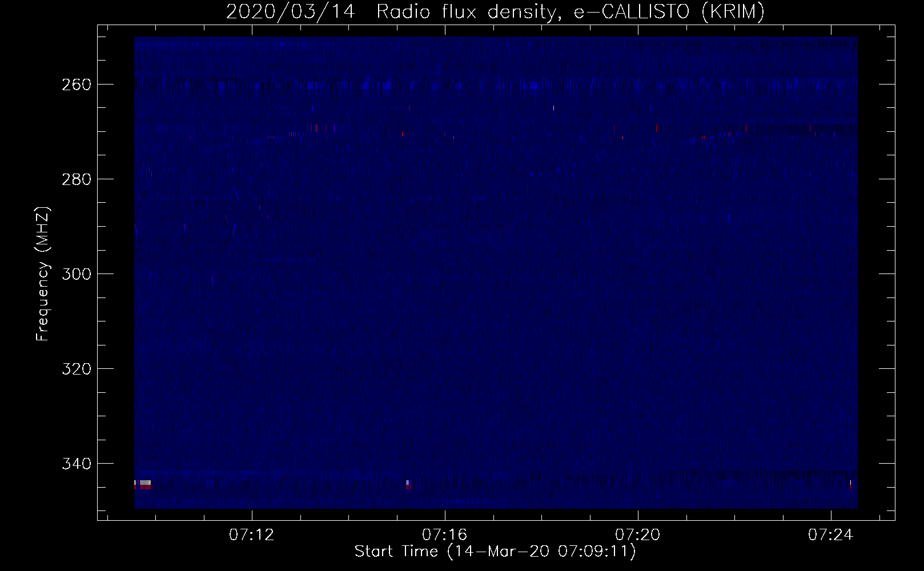924x571 pixels.
Task: Click the 'Frequency (MHZ)' y-axis label
Action: pos(43,274)
